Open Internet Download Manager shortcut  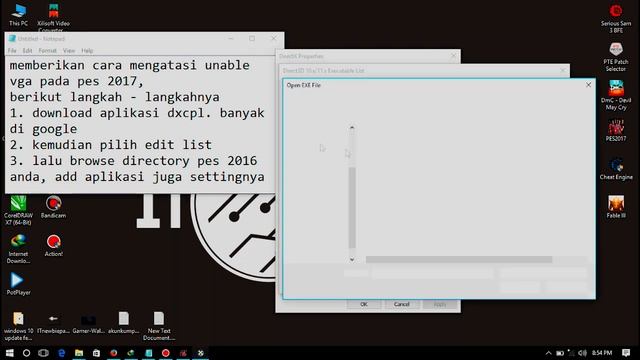18,249
